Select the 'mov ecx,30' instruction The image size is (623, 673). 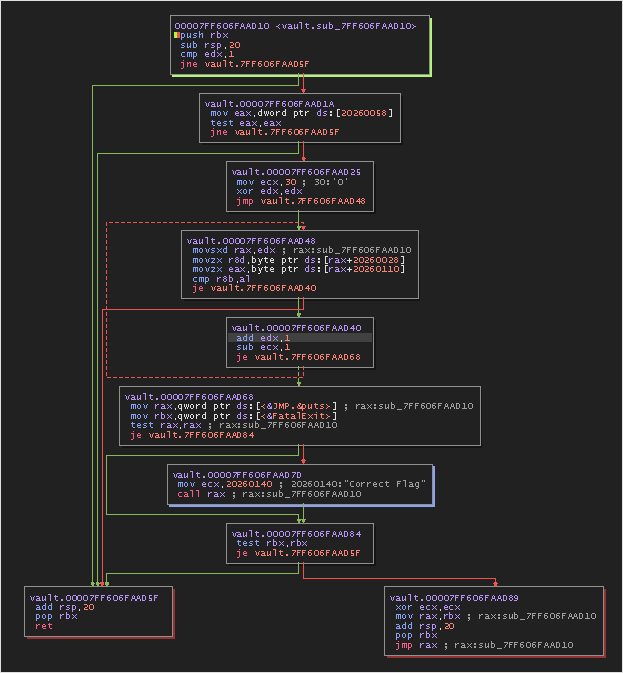[266, 182]
